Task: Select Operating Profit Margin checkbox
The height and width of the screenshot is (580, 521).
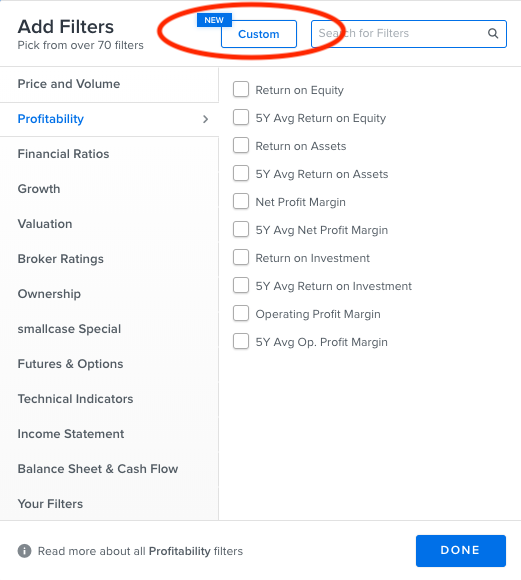Action: pyautogui.click(x=241, y=313)
